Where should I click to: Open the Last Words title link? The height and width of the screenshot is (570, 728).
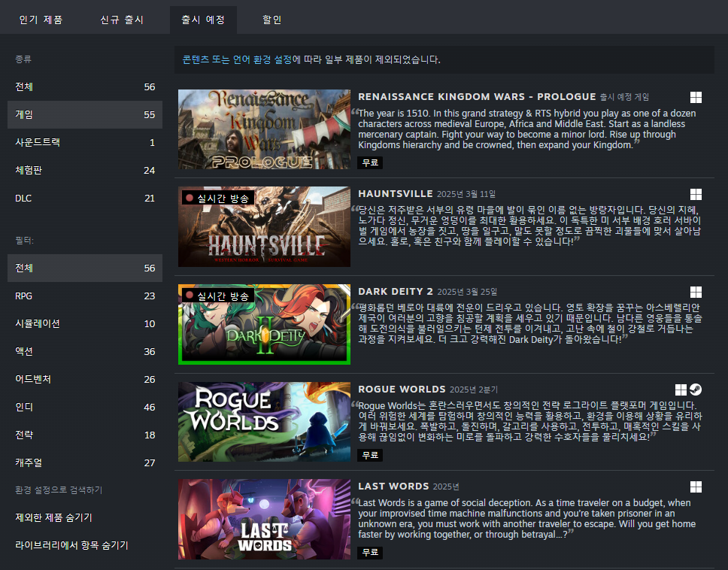[x=394, y=486]
